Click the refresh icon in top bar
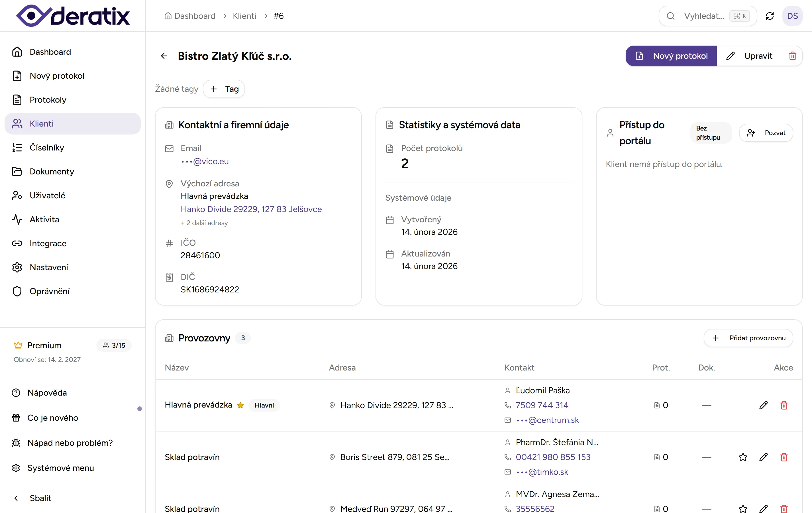The height and width of the screenshot is (513, 812). click(770, 16)
